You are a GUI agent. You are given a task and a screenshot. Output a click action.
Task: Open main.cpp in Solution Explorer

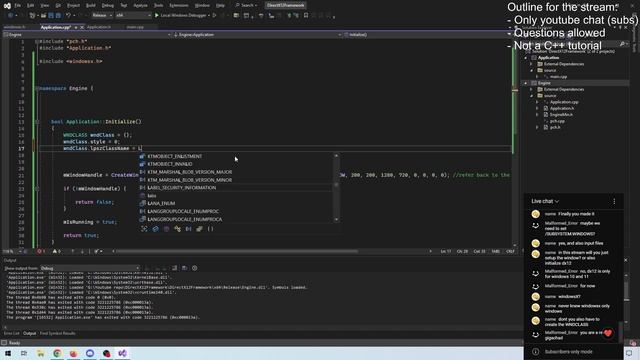pyautogui.click(x=558, y=77)
